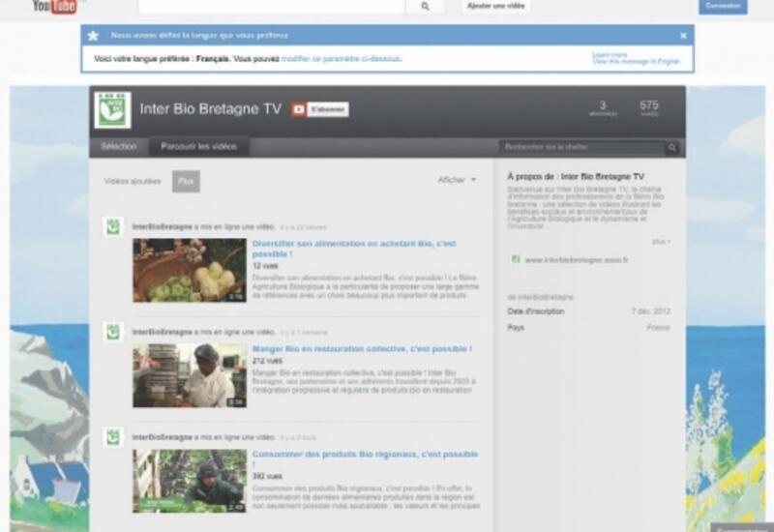Expand the channel description with plus
Screen dimensions: 774x532
(662, 242)
